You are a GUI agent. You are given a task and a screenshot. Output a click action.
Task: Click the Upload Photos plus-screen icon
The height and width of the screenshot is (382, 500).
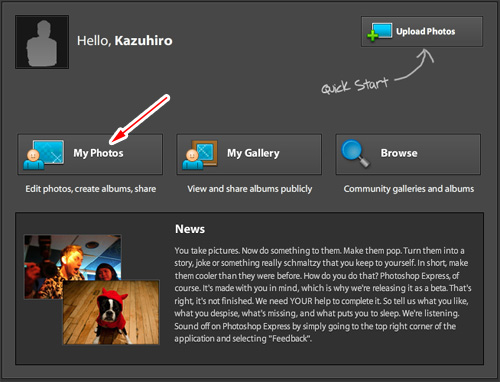click(379, 32)
